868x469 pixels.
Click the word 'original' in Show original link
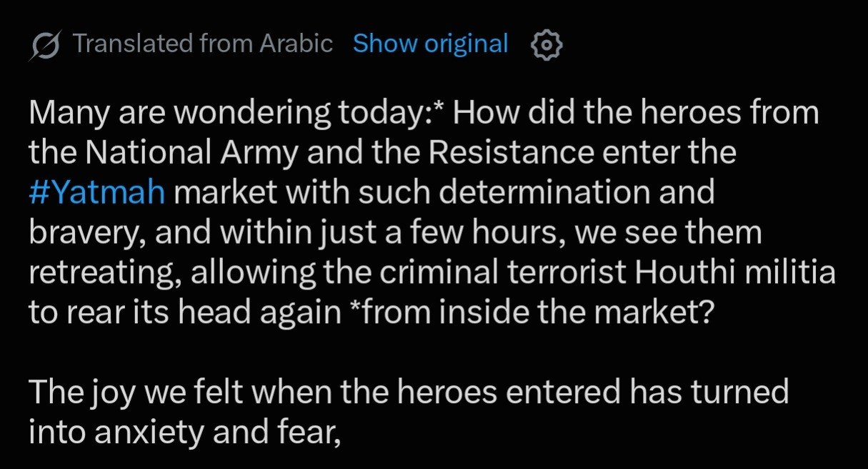point(466,45)
